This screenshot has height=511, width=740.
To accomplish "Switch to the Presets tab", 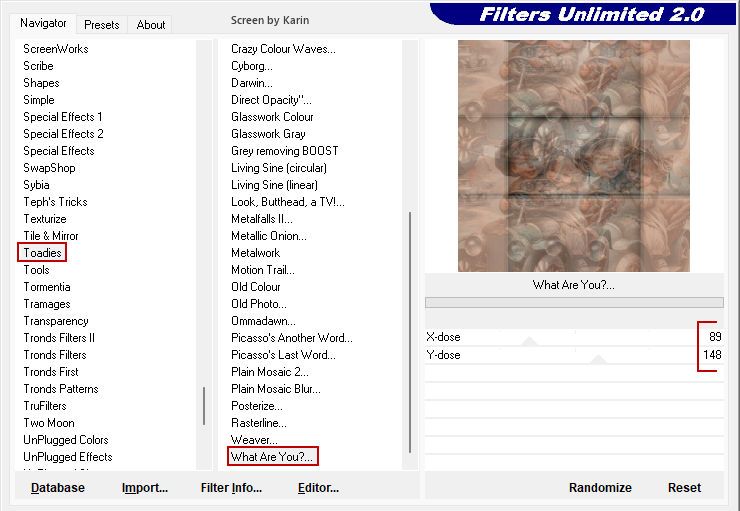I will 101,25.
